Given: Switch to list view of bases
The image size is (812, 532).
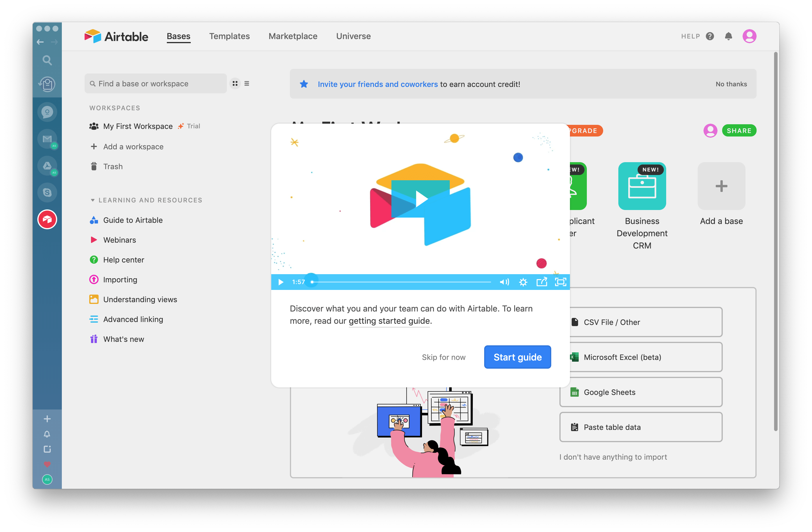Looking at the screenshot, I should click(247, 84).
